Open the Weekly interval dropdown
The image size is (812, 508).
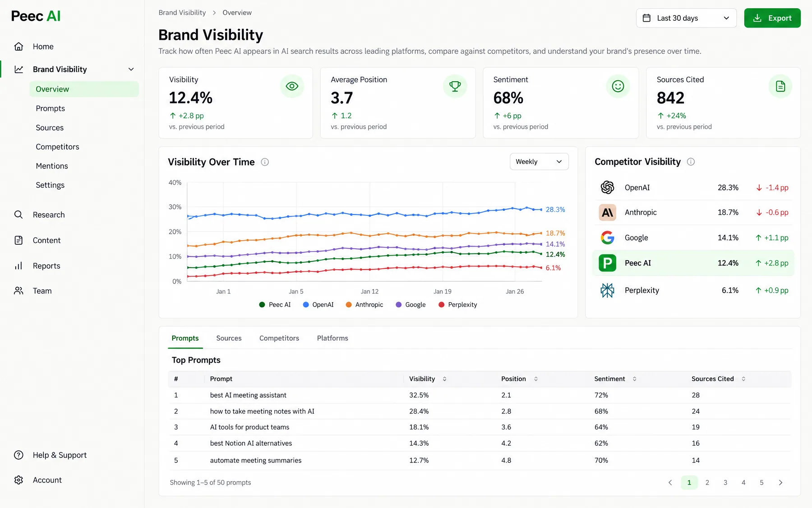tap(539, 162)
